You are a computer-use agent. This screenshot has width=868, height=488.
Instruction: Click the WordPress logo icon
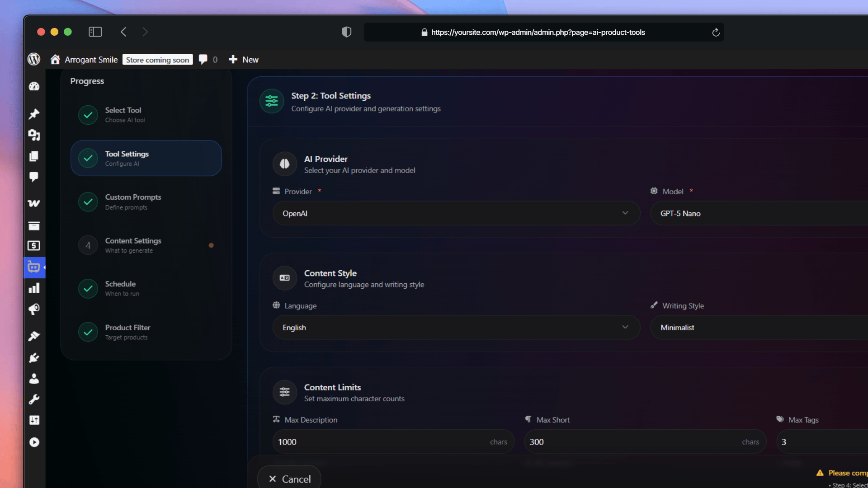pyautogui.click(x=34, y=59)
